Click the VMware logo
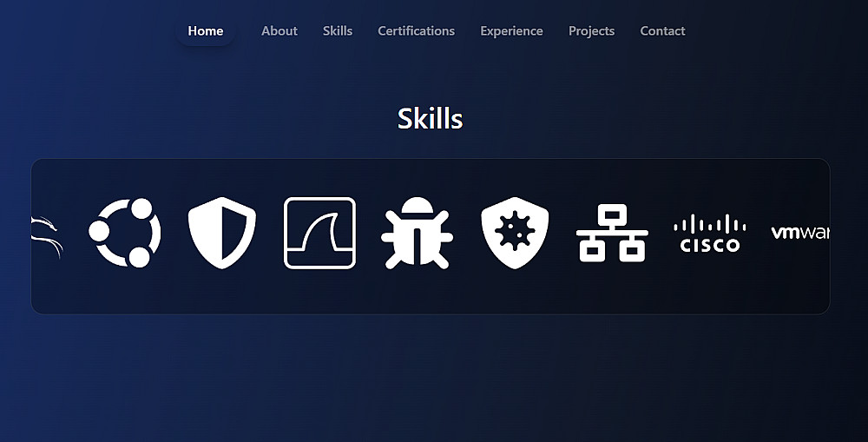868x442 pixels. point(800,233)
